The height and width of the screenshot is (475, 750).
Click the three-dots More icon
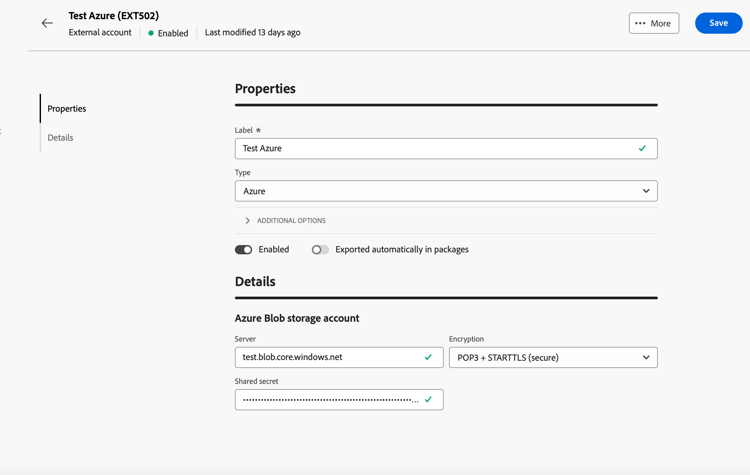pos(640,23)
